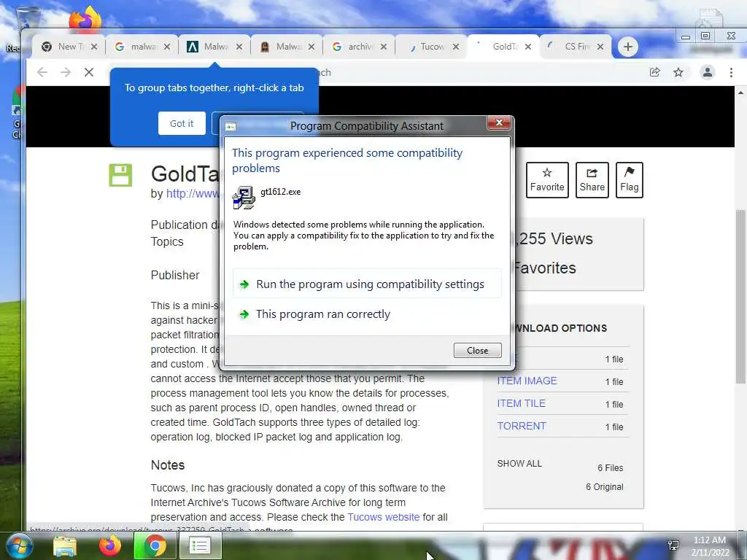Screen dimensions: 747x560
Task: Close the CS Fire tab
Action: pyautogui.click(x=600, y=47)
